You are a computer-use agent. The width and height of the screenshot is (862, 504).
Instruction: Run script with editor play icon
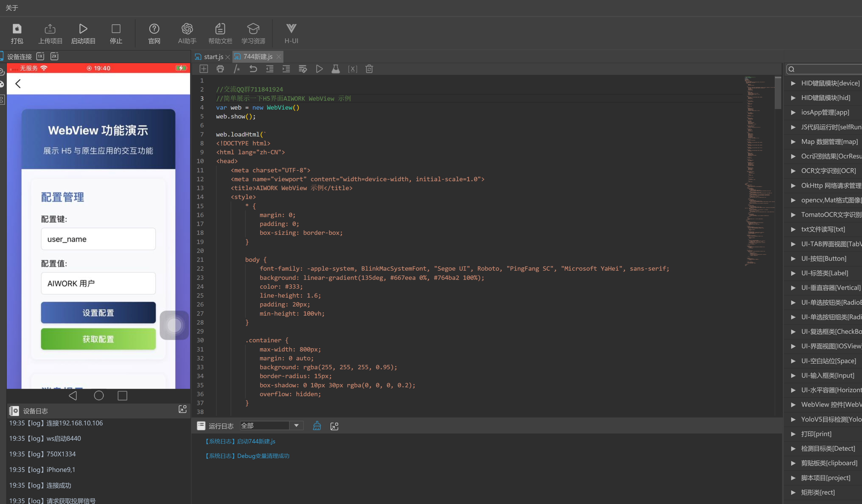click(319, 69)
